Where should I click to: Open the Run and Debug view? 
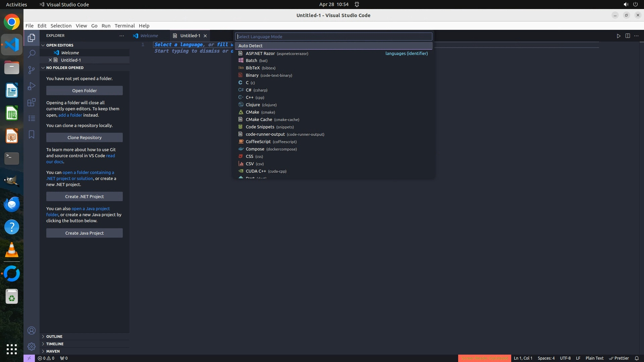pyautogui.click(x=32, y=86)
